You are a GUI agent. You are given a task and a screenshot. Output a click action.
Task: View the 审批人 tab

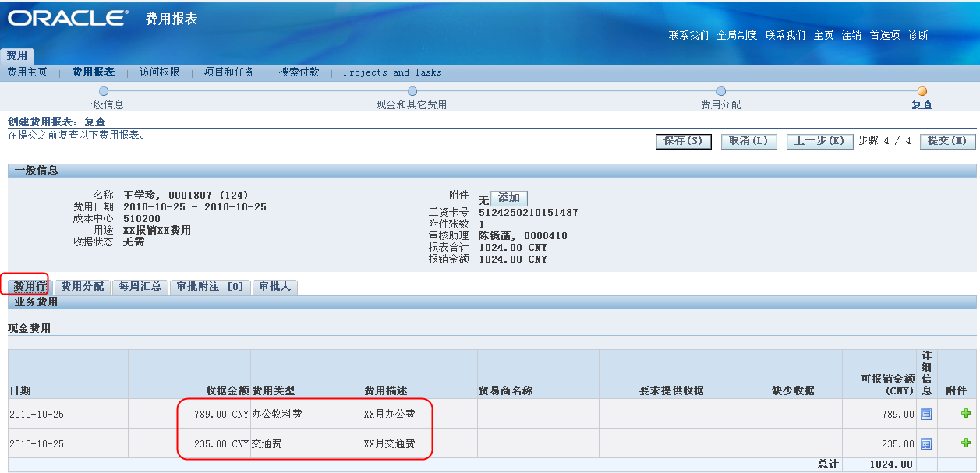pyautogui.click(x=274, y=286)
